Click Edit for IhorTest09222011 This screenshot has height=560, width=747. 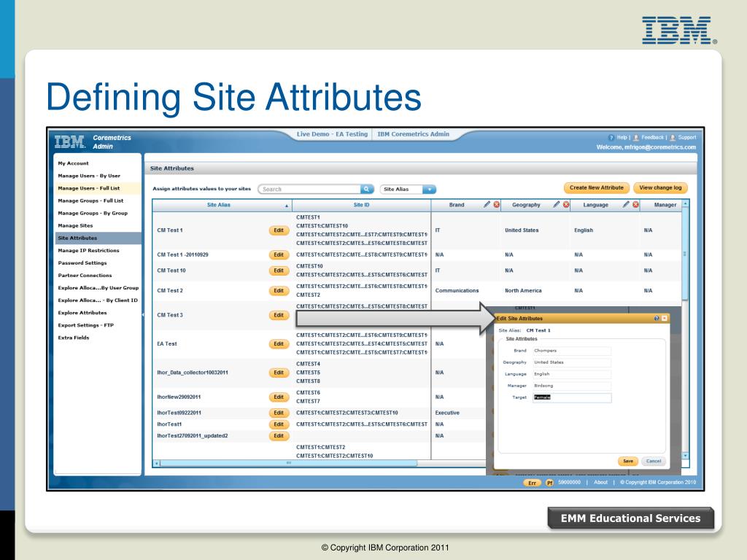(x=279, y=413)
